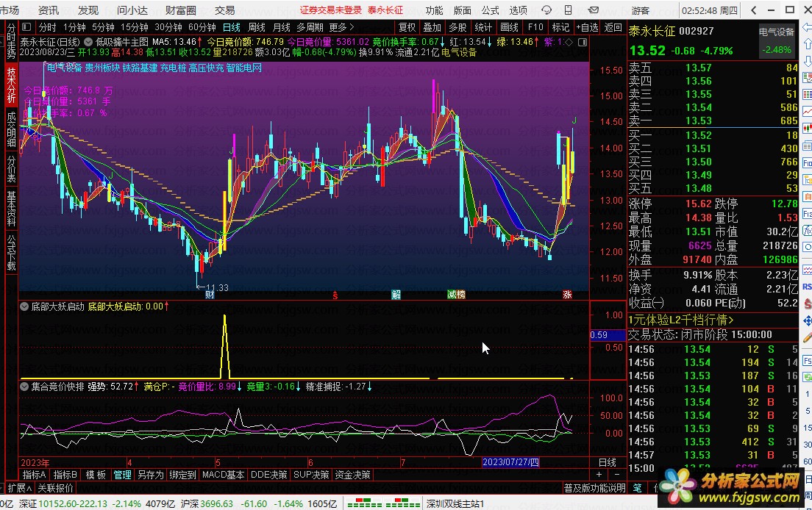Select the DDE决策 indicator template
This screenshot has width=812, height=510.
point(268,474)
